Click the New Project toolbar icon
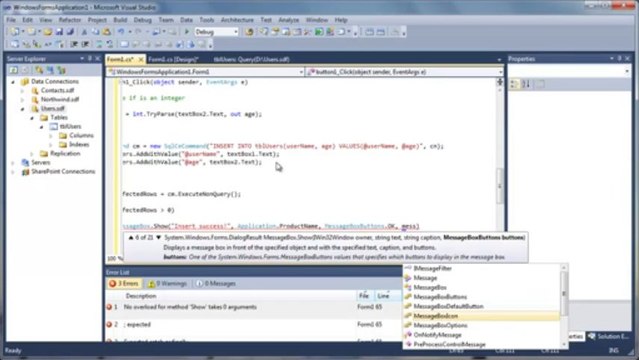Screen dimensions: 639x360 point(15,32)
